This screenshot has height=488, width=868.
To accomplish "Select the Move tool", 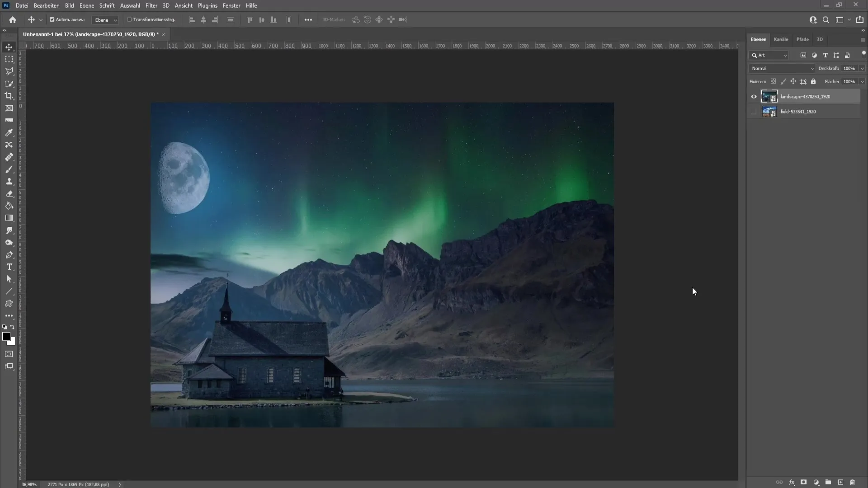I will [x=8, y=47].
